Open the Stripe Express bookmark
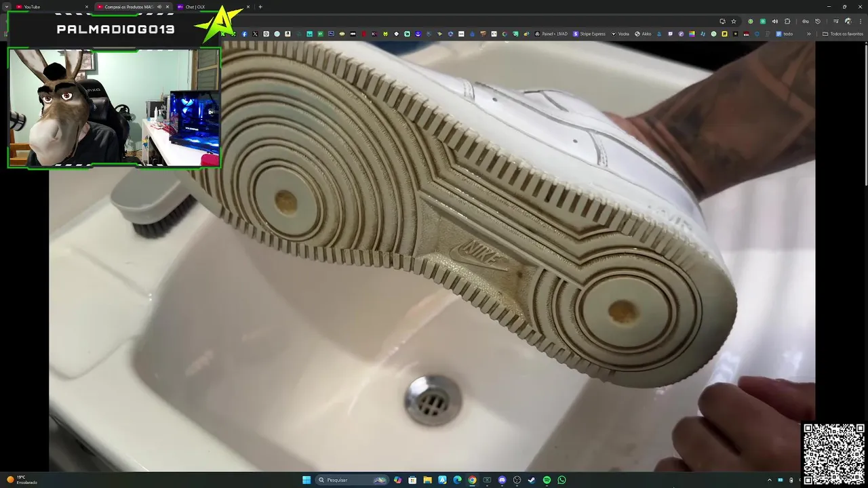This screenshot has height=488, width=868. pyautogui.click(x=589, y=34)
